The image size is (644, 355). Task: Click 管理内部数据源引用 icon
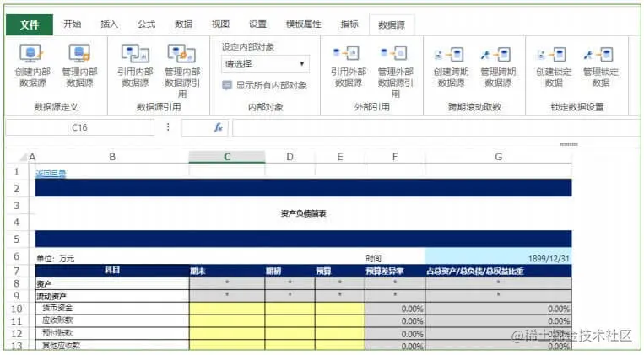click(x=181, y=53)
